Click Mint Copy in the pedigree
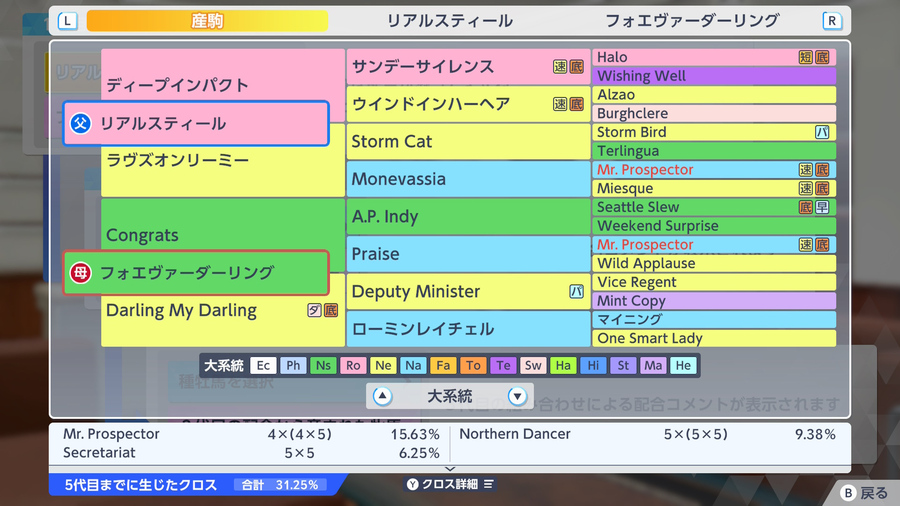 [x=714, y=301]
